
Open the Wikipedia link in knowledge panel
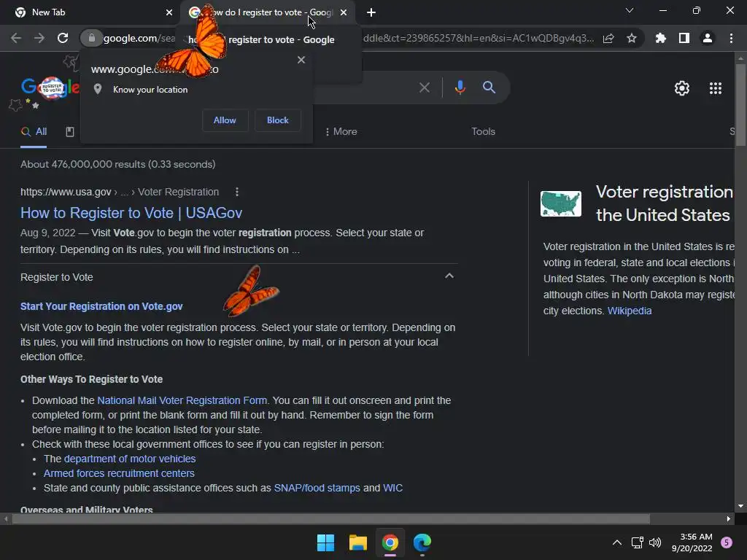[630, 311]
